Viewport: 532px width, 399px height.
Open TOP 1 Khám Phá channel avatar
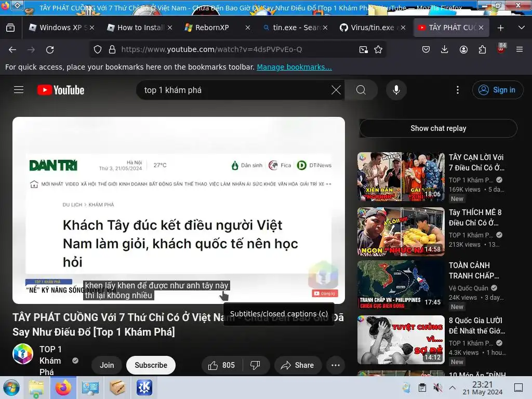pyautogui.click(x=23, y=354)
